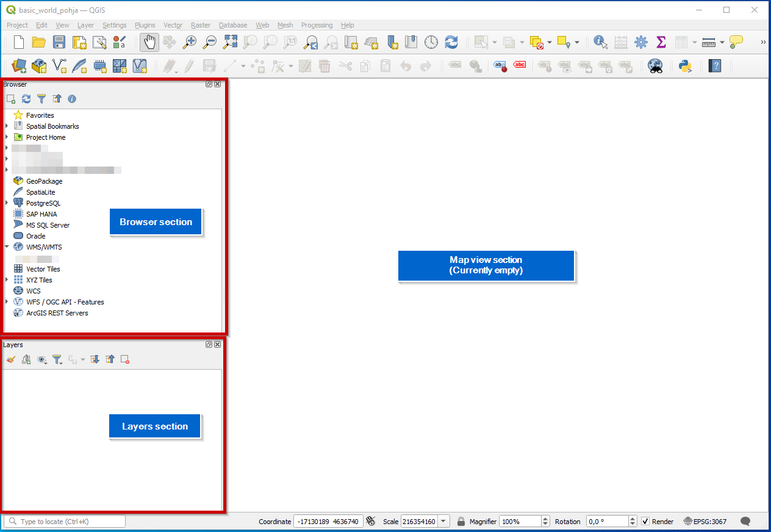
Task: Open the new print layout icon
Action: pos(79,42)
